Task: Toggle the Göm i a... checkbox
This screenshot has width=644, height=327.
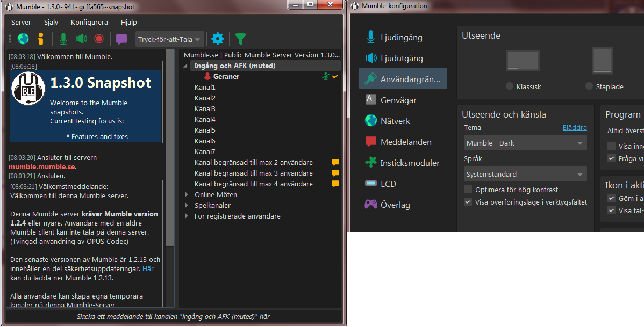Action: pyautogui.click(x=612, y=198)
